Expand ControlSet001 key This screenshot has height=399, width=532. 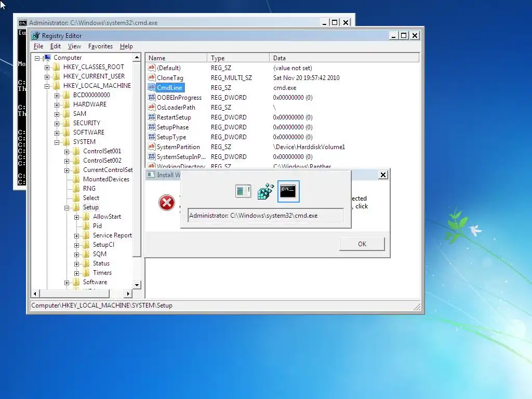[x=67, y=152]
